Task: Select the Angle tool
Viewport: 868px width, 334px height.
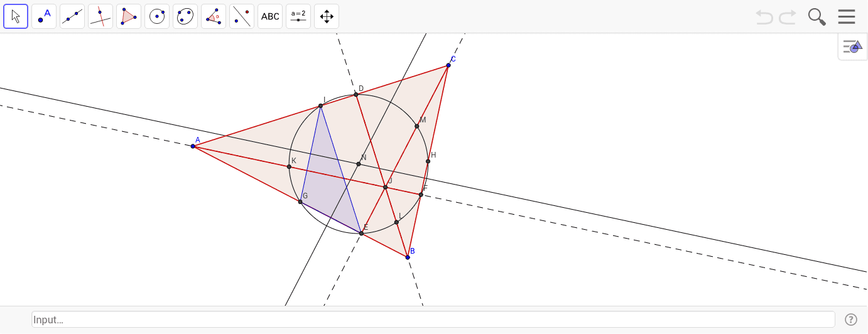Action: [214, 16]
